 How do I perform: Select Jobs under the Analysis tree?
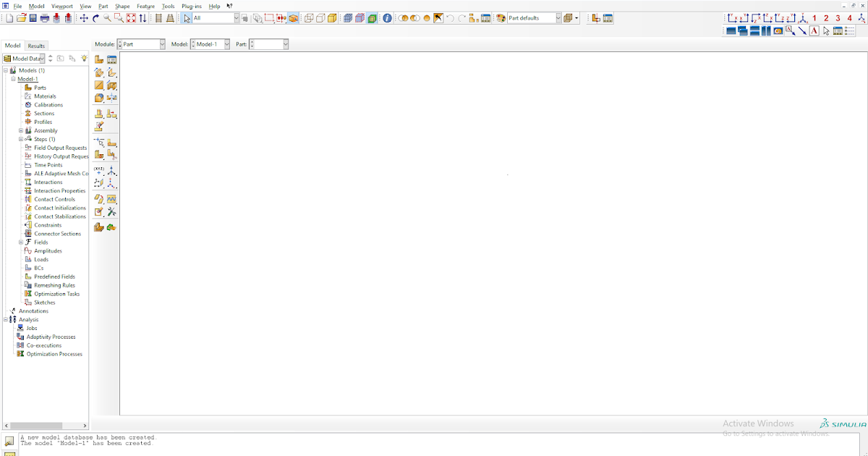30,327
